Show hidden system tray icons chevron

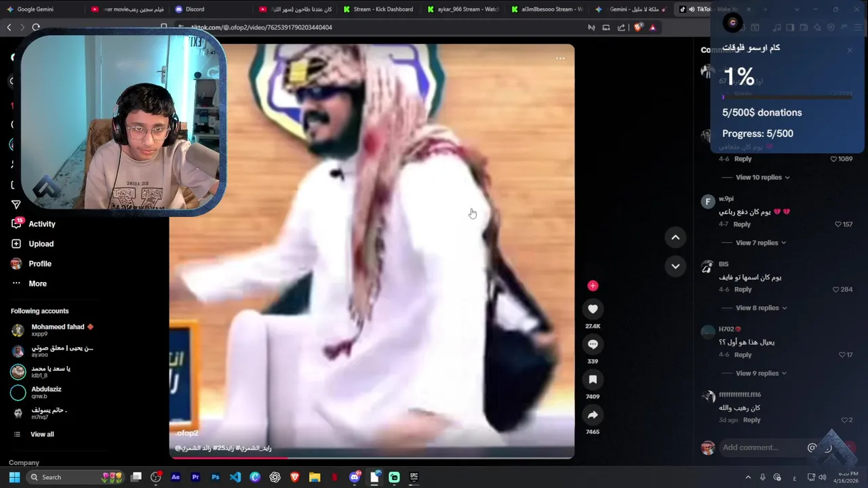(x=748, y=477)
